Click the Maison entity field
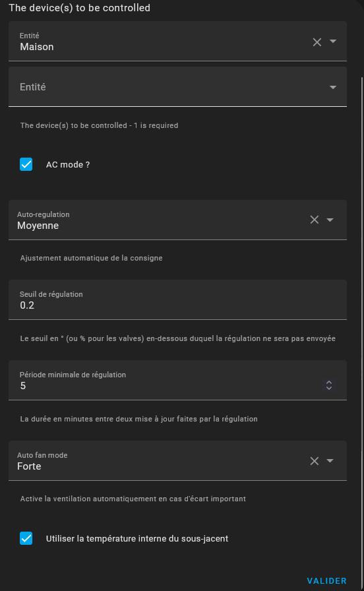Viewport: 364px width, 591px height. tap(177, 41)
